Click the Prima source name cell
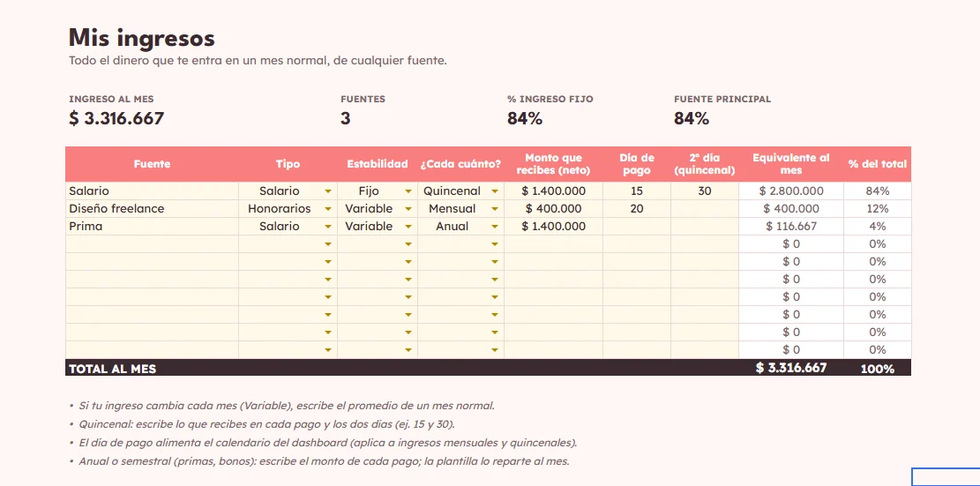This screenshot has height=486, width=980. (152, 226)
